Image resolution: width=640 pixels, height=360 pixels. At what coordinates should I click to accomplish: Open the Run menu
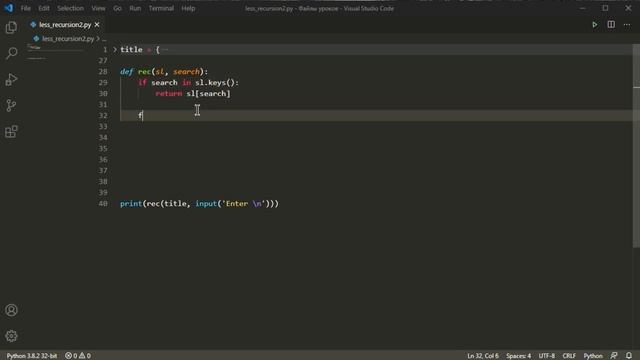click(x=135, y=8)
